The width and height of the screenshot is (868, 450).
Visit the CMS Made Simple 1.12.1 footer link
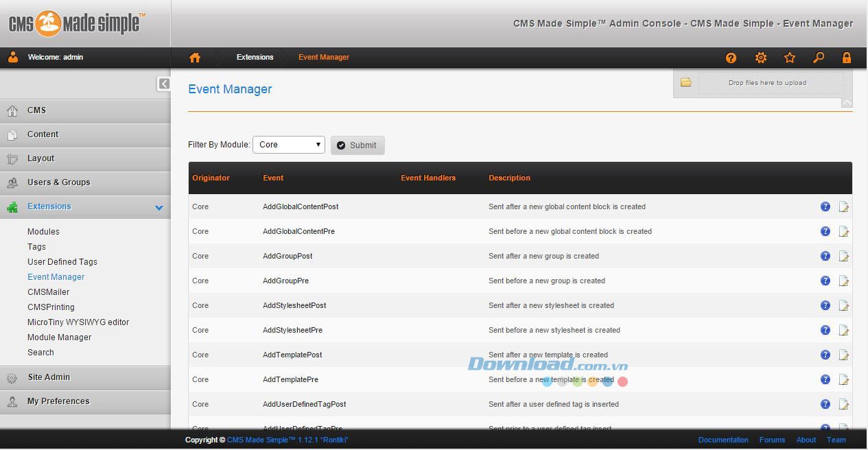(288, 440)
